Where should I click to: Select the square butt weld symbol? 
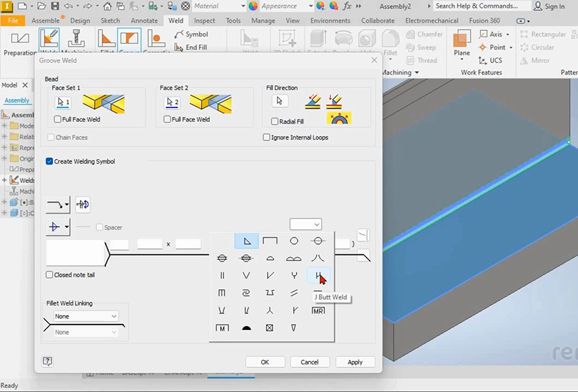(x=222, y=276)
